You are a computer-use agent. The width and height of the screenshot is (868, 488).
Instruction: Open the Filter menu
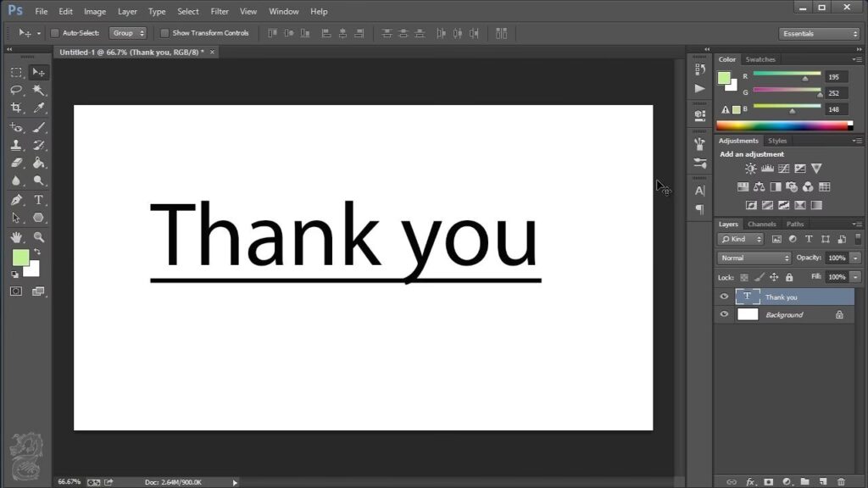220,12
